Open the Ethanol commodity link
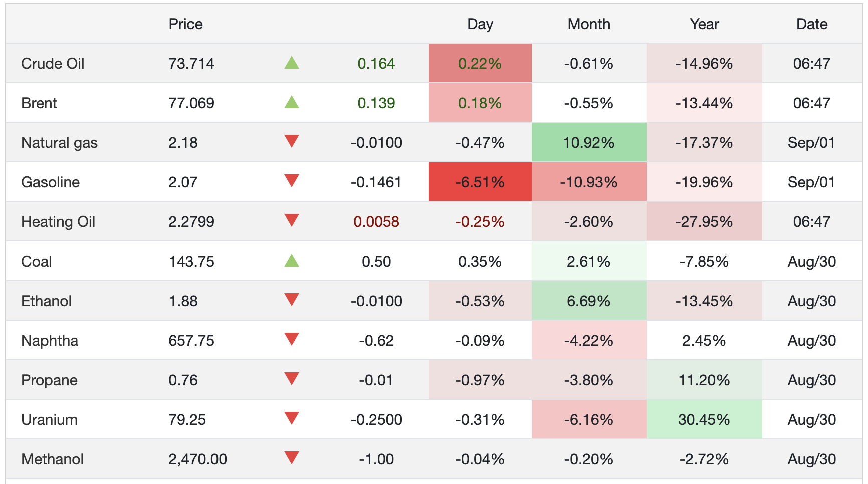 click(46, 301)
